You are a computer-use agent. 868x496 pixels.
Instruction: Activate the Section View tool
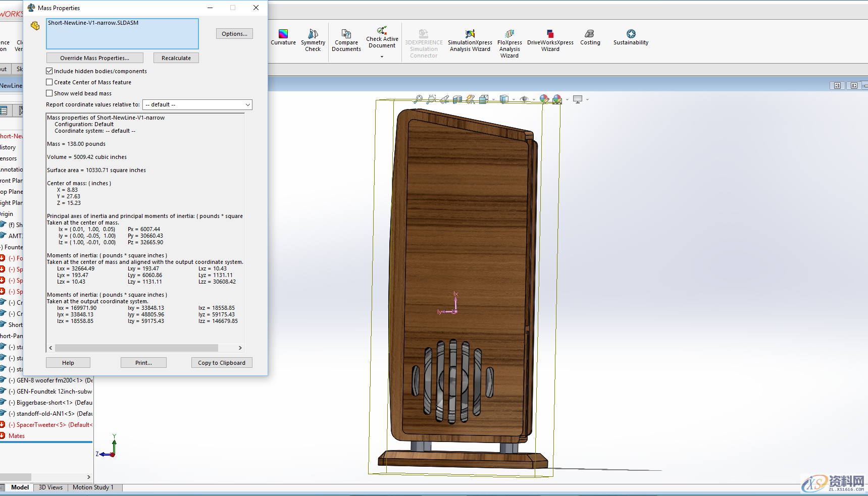[x=457, y=99]
